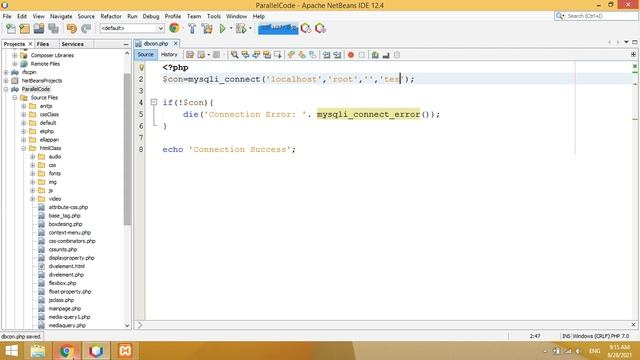This screenshot has height=360, width=640.
Task: Click the Clean and Build icon
Action: (207, 29)
